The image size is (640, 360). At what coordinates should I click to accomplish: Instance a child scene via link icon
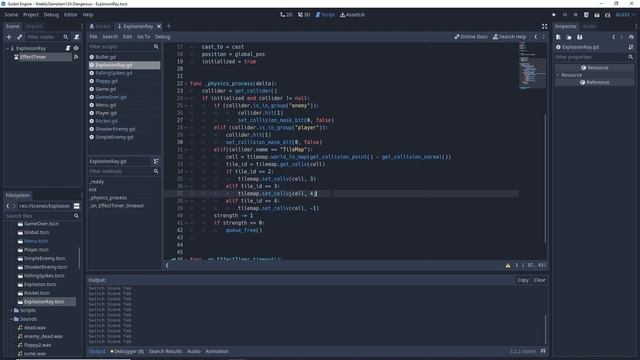point(19,37)
